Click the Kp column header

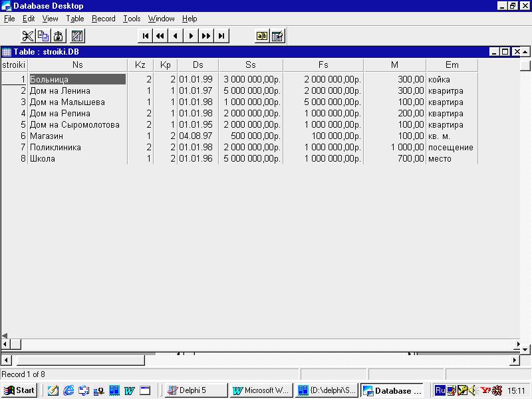(x=165, y=65)
